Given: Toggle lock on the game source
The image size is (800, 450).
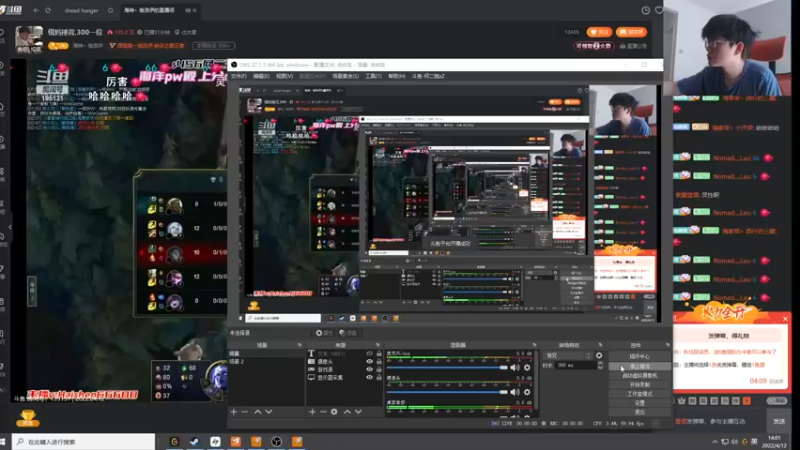Looking at the screenshot, I should click(x=379, y=369).
